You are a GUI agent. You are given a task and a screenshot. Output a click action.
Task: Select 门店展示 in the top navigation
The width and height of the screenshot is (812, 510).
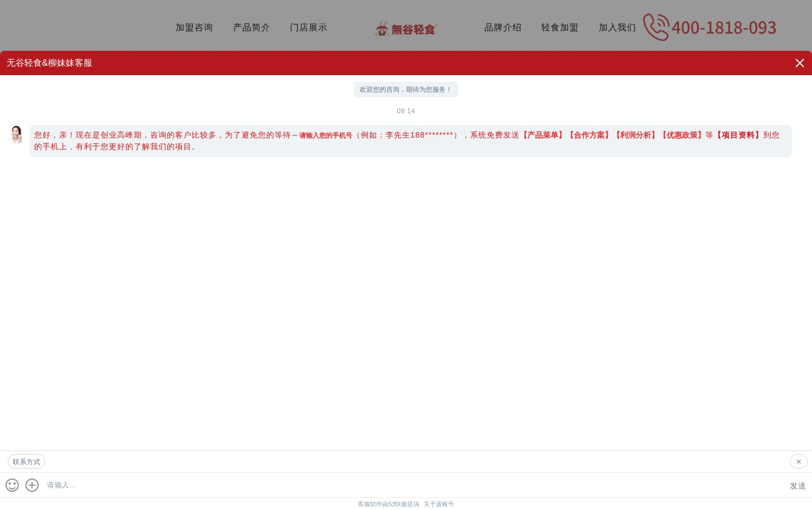(308, 28)
